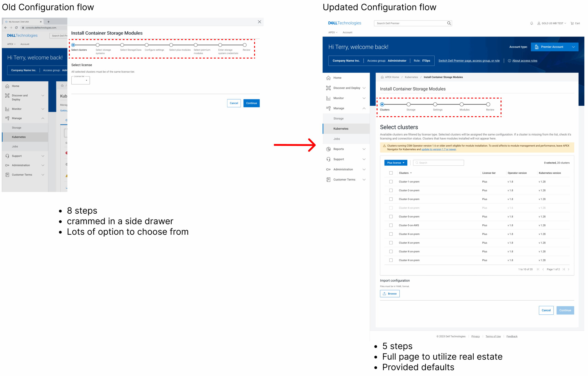588x376 pixels.
Task: Click the search magnifier in Dell Premier search
Action: click(449, 23)
